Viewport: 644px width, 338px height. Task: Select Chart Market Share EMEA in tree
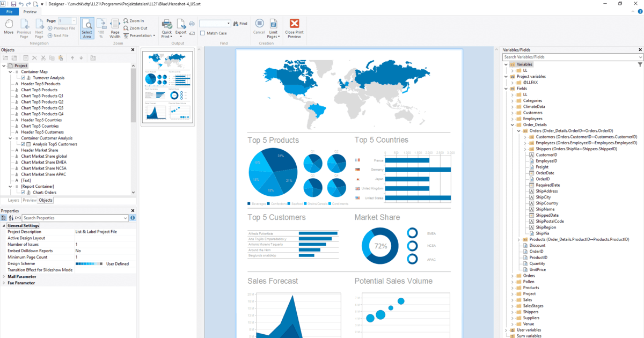(x=43, y=163)
